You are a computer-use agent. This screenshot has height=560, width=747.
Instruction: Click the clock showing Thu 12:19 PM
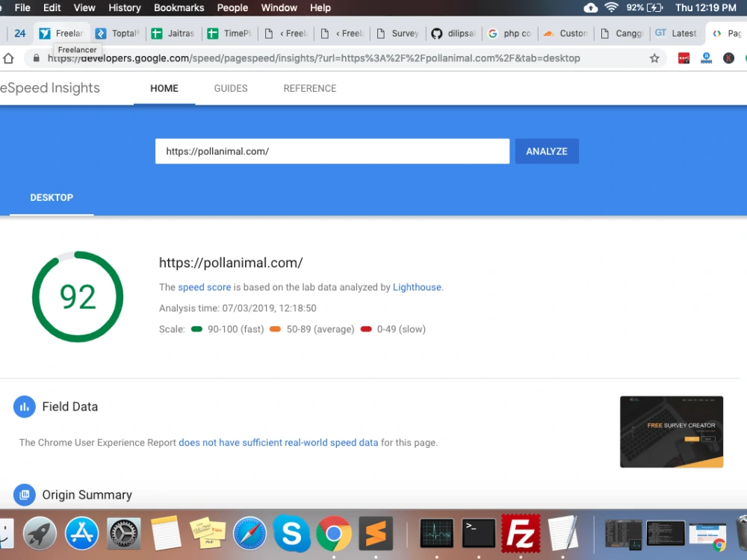click(x=706, y=7)
